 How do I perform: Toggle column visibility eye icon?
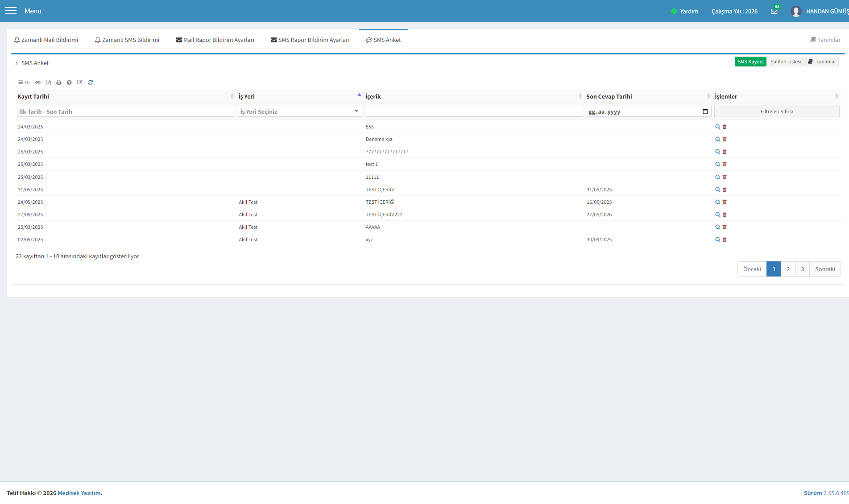pos(38,83)
